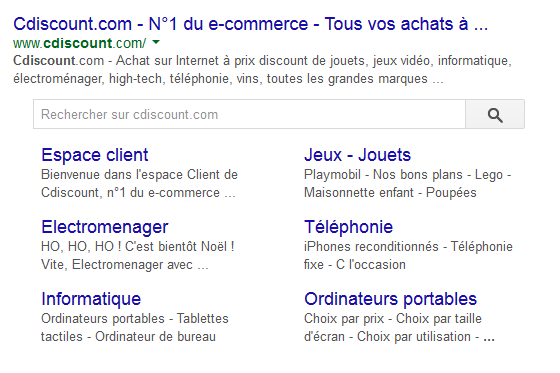Click the search magnifier icon button

[495, 115]
